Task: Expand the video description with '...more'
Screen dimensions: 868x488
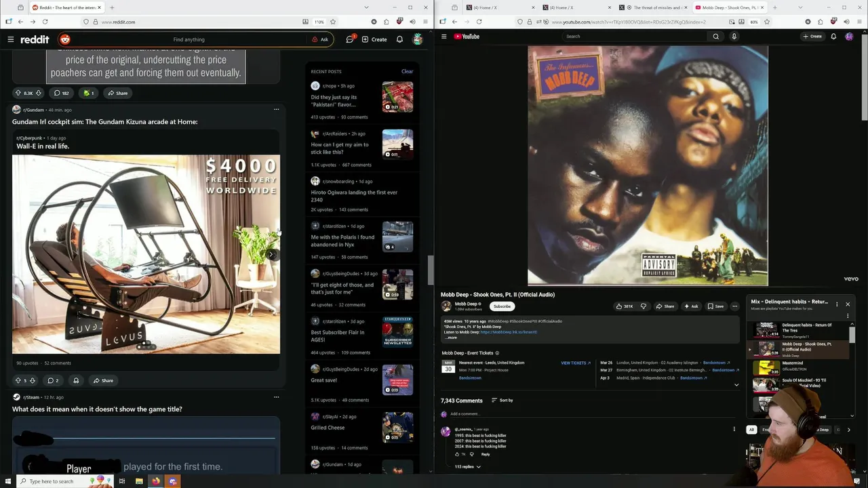Action: point(451,338)
